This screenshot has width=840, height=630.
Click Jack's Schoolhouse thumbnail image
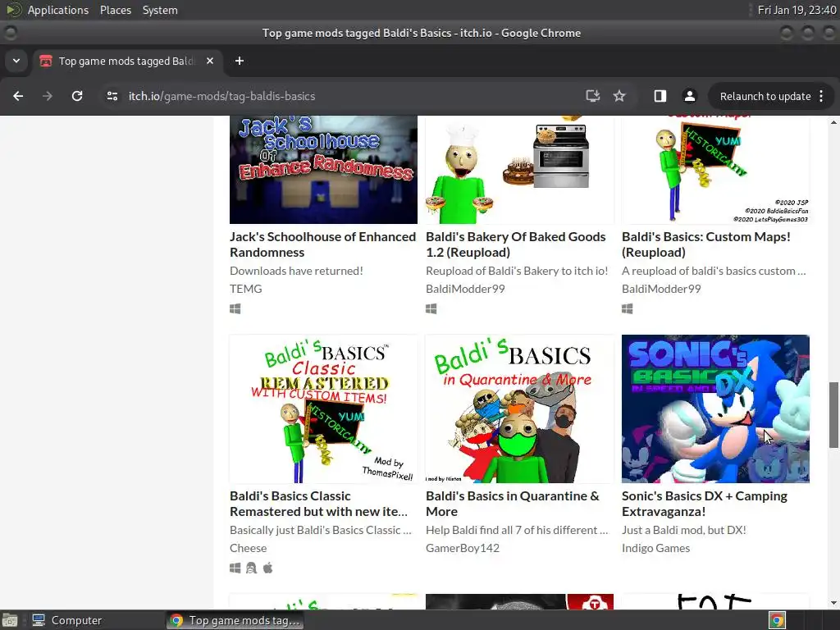(x=323, y=170)
